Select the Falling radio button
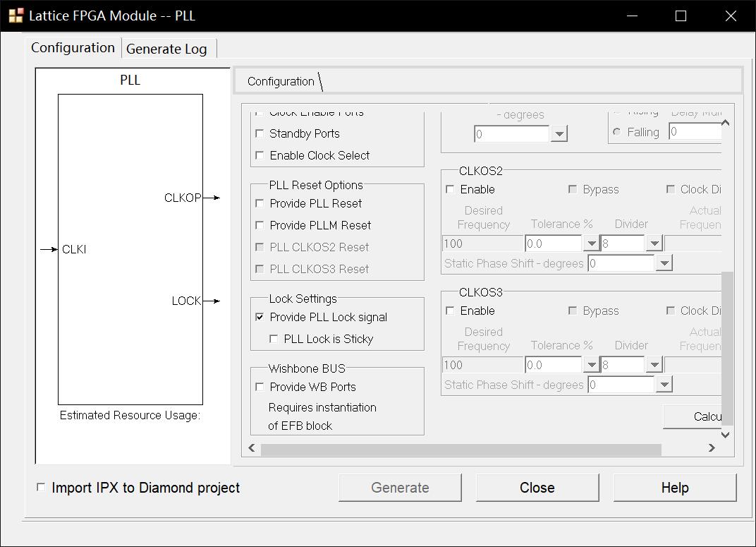The image size is (756, 547). tap(616, 132)
